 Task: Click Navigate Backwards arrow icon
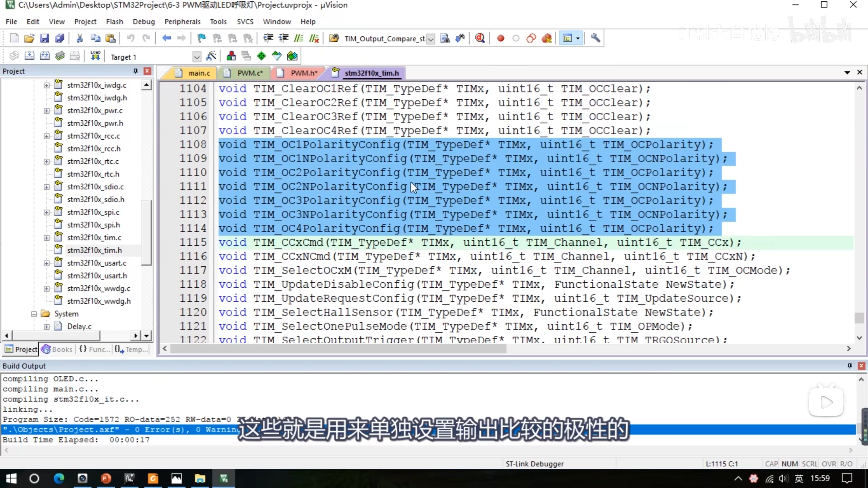166,38
